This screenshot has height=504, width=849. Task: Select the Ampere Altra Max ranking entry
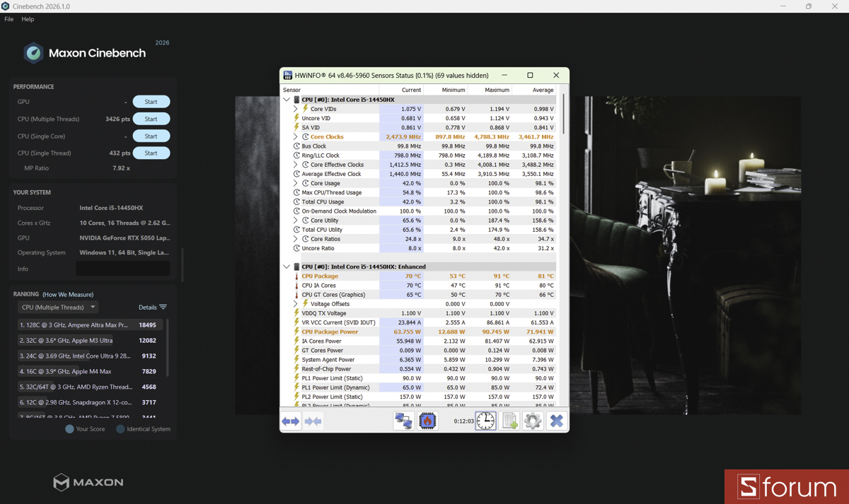tap(91, 325)
